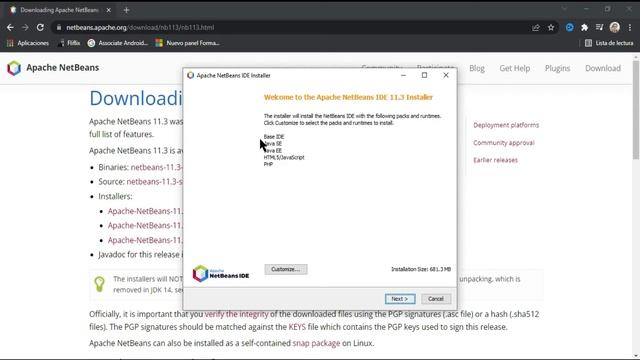Viewport: 640px width, 360px height.
Task: Open the media control playlist icon
Action: (x=599, y=27)
